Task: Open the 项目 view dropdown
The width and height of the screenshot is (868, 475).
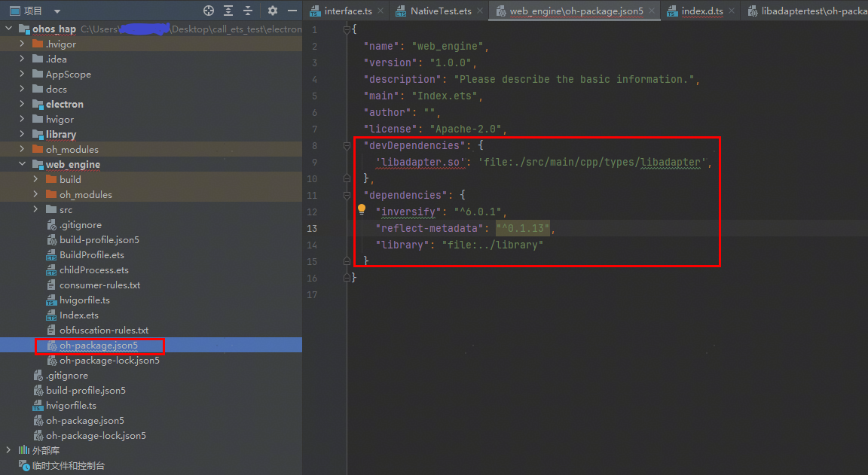Action: pyautogui.click(x=57, y=11)
